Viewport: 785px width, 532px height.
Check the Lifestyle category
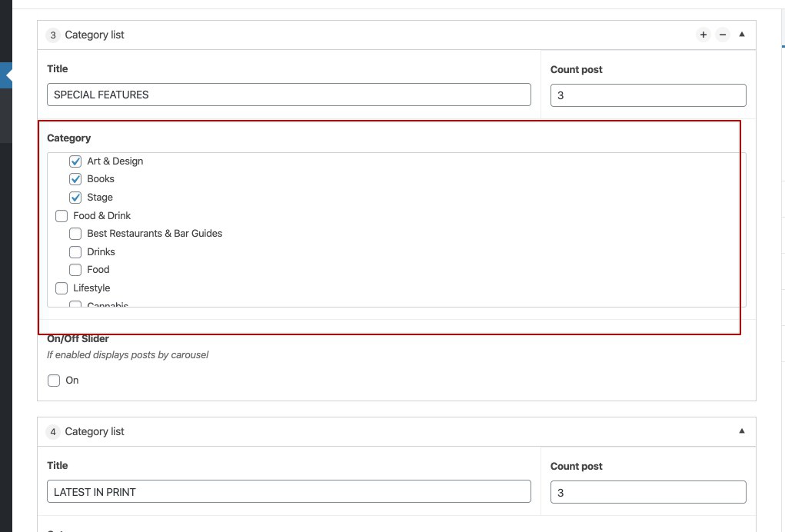point(62,288)
